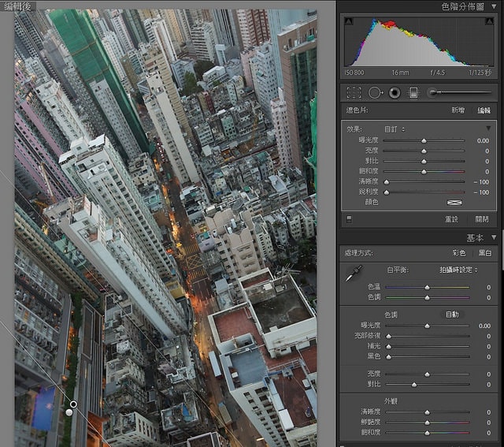Image resolution: width=504 pixels, height=447 pixels.
Task: Switch filter mode to 新增
Action: coord(458,110)
